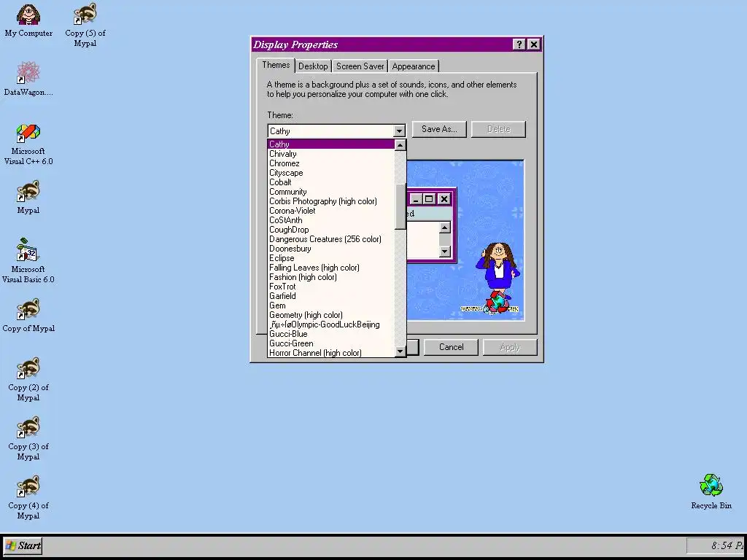
Task: Close the Display Properties dialog
Action: click(534, 44)
